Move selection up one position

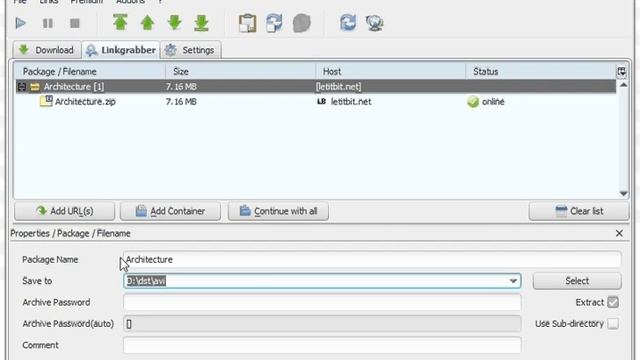pyautogui.click(x=147, y=23)
